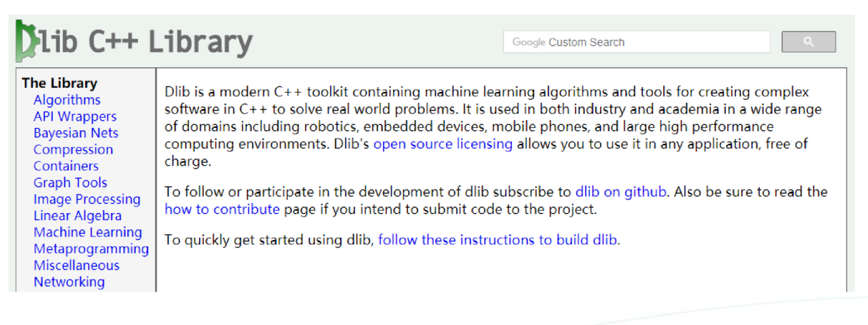Viewport: 868px width, 325px height.
Task: Select the Miscellaneous link
Action: coord(77,265)
